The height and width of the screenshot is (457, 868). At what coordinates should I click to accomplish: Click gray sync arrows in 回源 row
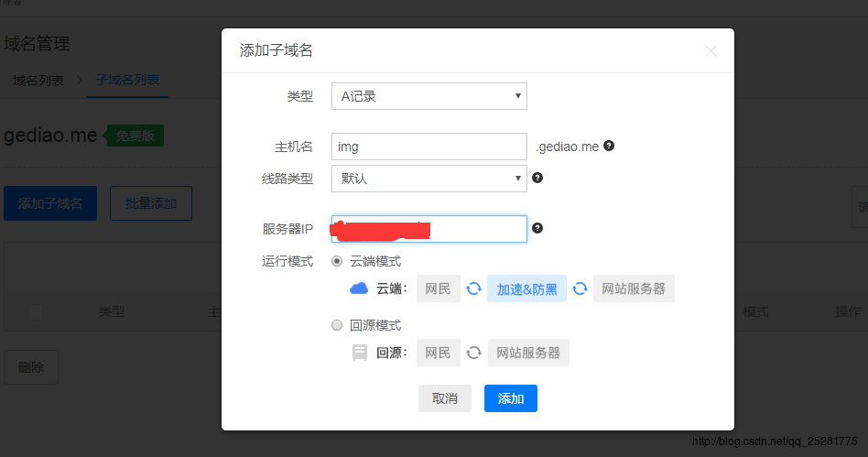tap(473, 353)
